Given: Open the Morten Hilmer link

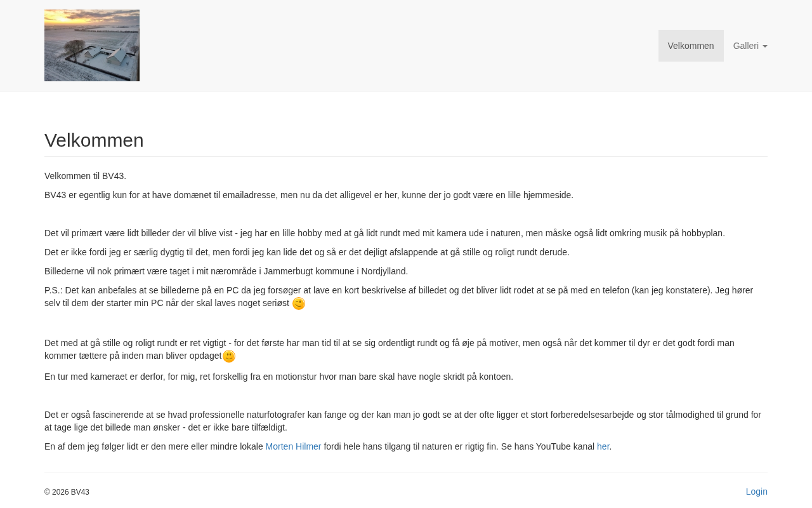Looking at the screenshot, I should pyautogui.click(x=293, y=446).
